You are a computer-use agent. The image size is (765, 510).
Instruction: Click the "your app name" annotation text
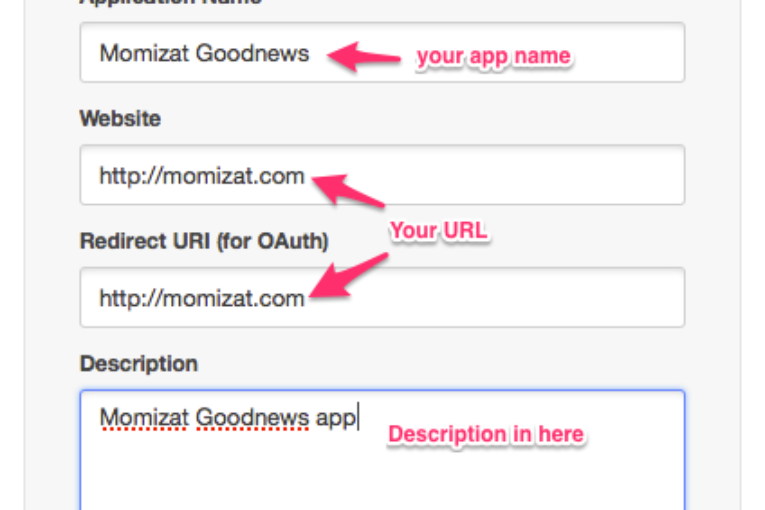(493, 57)
